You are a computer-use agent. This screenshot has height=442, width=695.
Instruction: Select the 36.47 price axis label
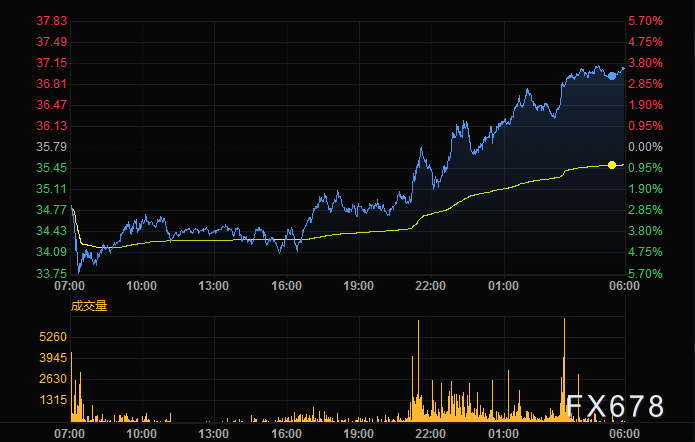(x=51, y=105)
